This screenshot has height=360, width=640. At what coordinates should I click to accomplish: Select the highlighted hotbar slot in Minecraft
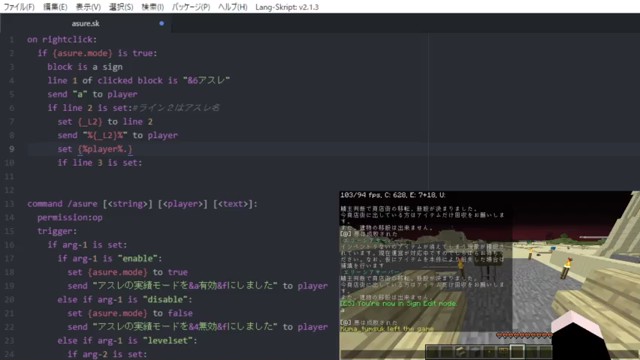(517, 351)
